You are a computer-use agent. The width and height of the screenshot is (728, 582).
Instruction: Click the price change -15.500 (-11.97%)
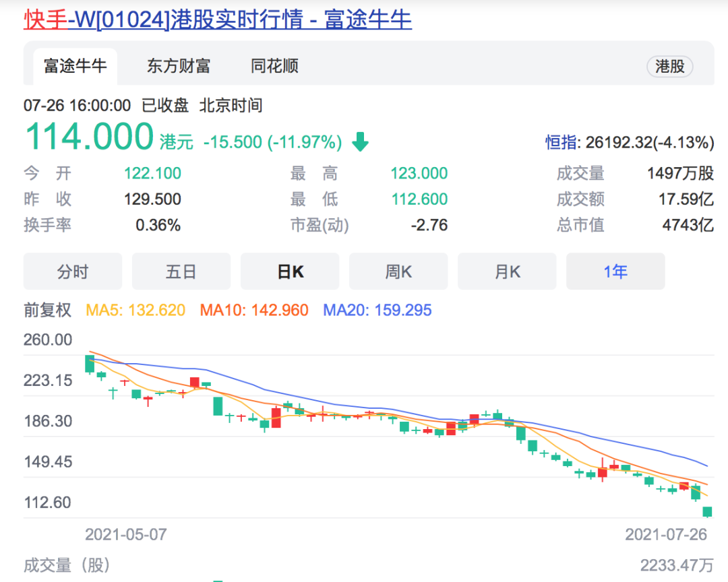point(272,142)
